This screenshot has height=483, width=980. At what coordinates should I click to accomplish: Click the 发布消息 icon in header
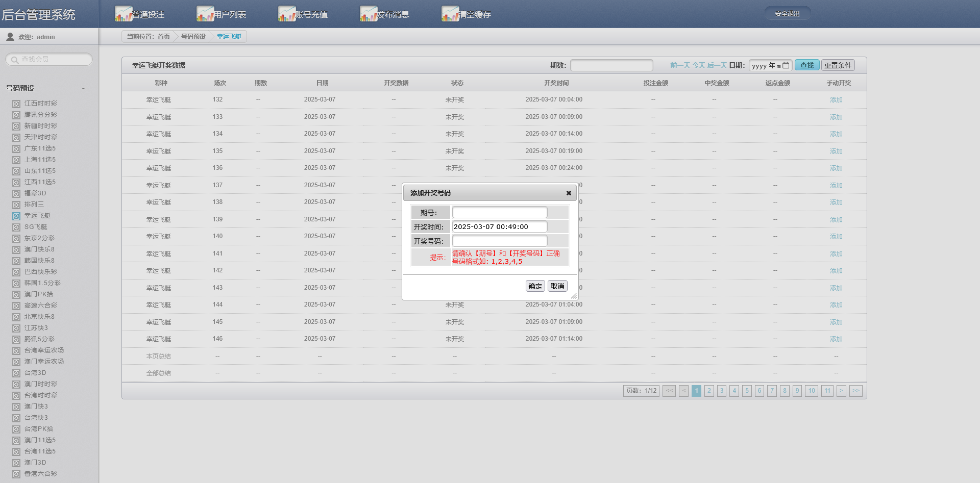tap(369, 14)
